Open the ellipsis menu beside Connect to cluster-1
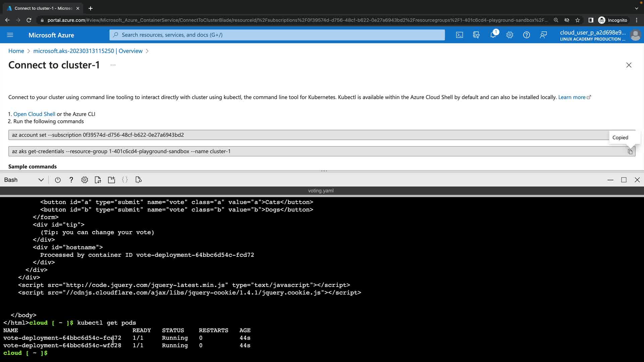This screenshot has width=644, height=362. [113, 65]
